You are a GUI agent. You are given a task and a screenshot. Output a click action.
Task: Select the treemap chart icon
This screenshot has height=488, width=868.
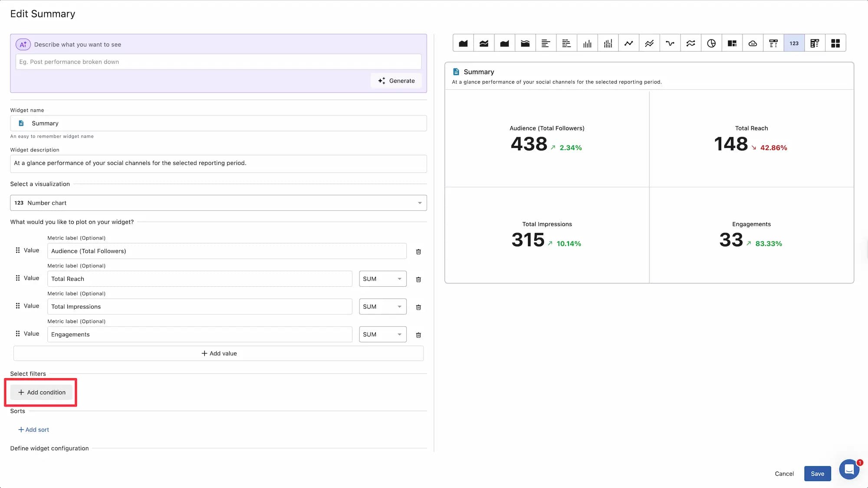point(732,43)
